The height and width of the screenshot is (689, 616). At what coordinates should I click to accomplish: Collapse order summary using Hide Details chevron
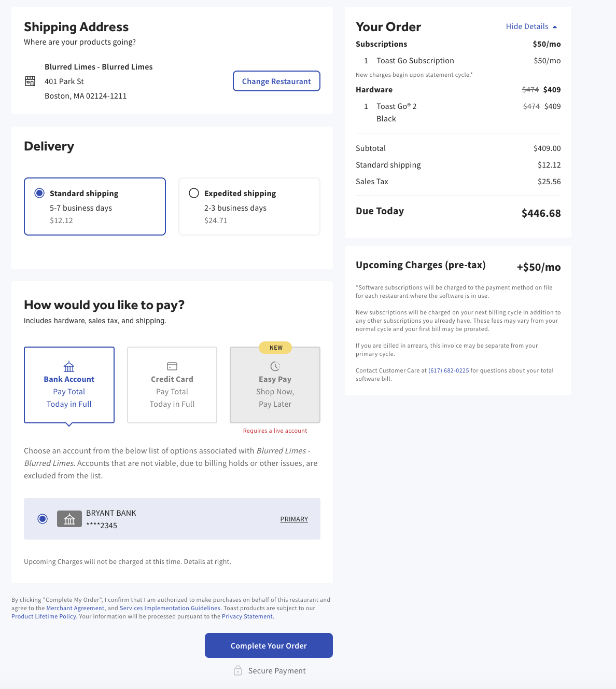pyautogui.click(x=555, y=26)
